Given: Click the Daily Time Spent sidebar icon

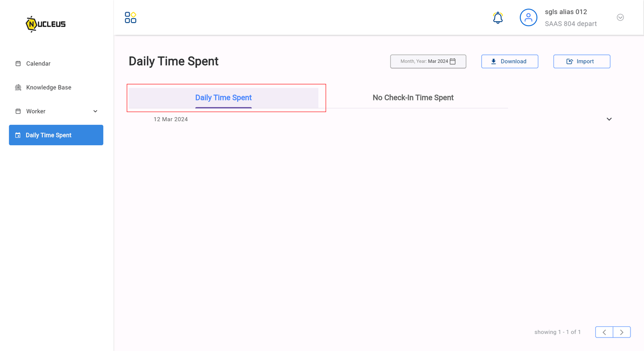Looking at the screenshot, I should coord(18,135).
